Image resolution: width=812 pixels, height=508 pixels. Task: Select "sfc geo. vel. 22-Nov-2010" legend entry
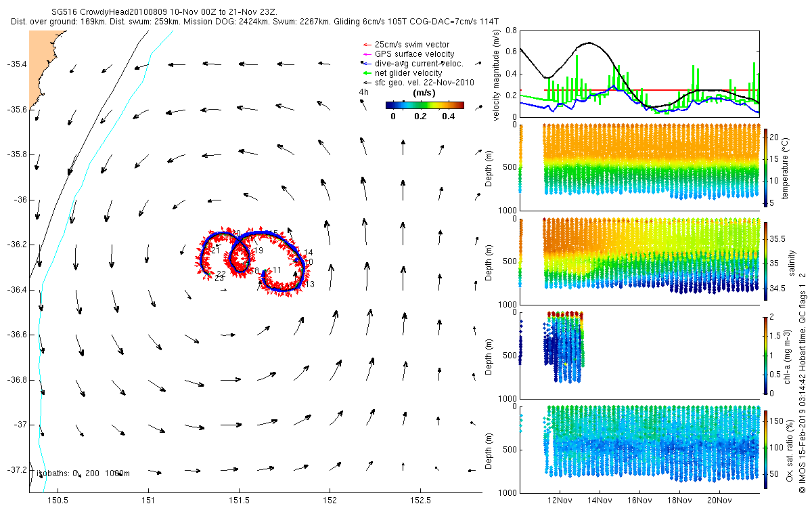(424, 83)
